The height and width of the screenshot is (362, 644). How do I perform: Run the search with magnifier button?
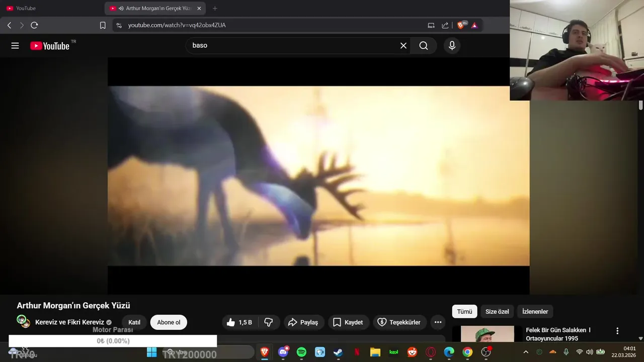(424, 46)
